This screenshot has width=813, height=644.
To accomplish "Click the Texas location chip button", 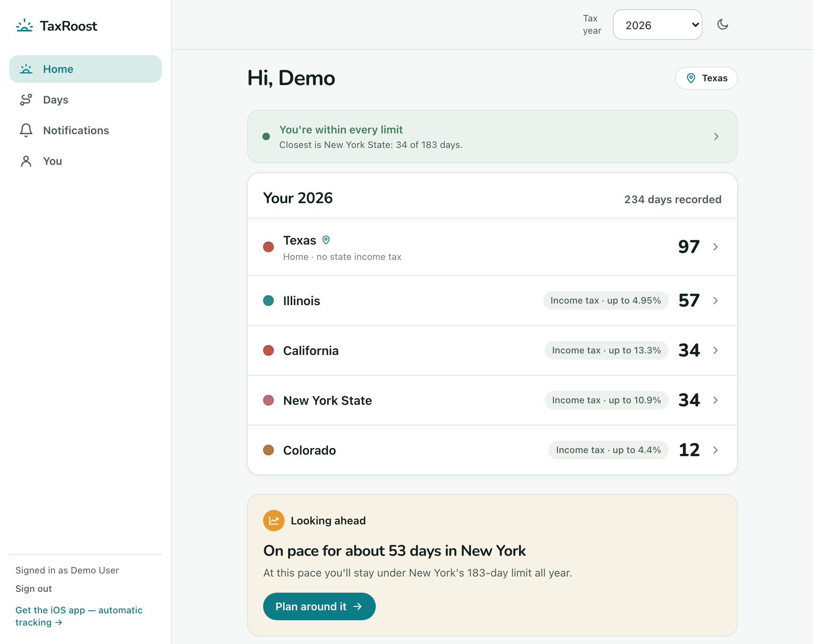I will point(706,78).
